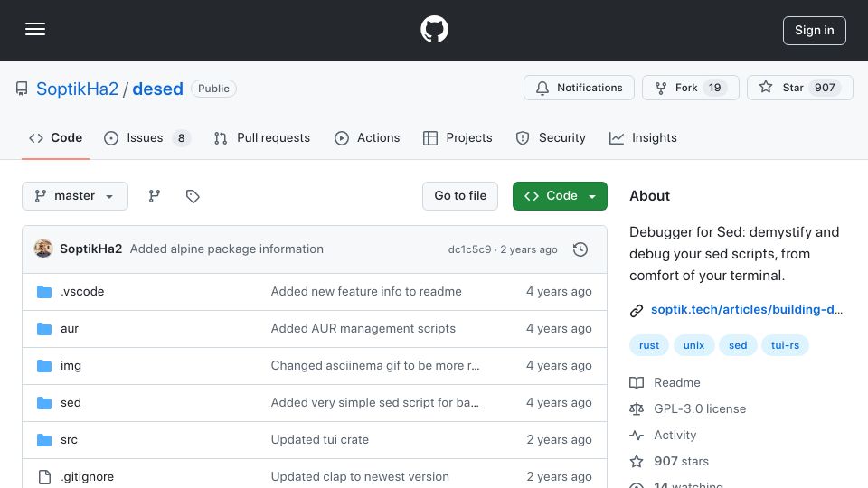Open commit 'Added AUR management scripts'
This screenshot has height=488, width=868.
tap(363, 329)
